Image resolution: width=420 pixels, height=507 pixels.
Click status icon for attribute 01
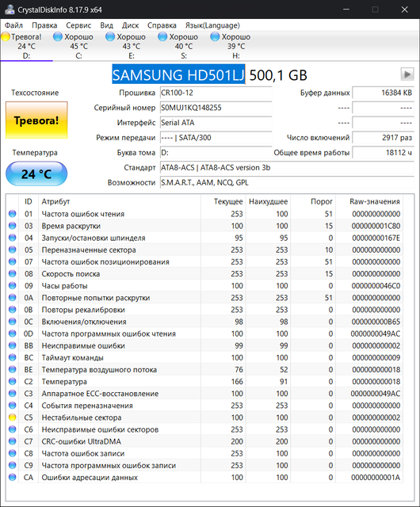(x=13, y=214)
